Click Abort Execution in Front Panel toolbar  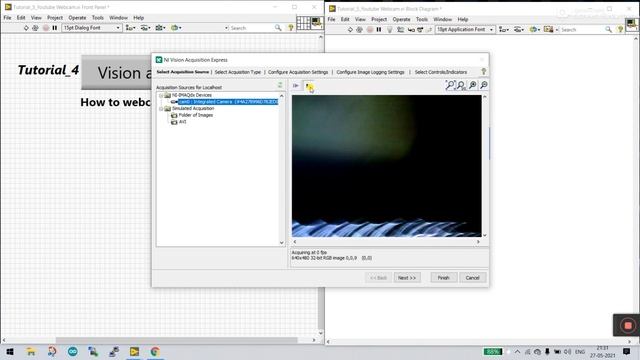(x=46, y=28)
